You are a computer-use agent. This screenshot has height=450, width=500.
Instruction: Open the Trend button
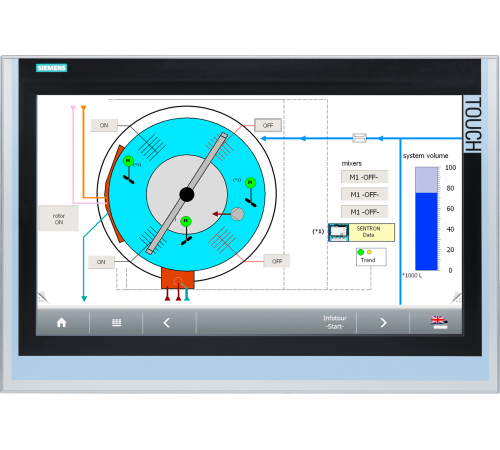(x=371, y=257)
